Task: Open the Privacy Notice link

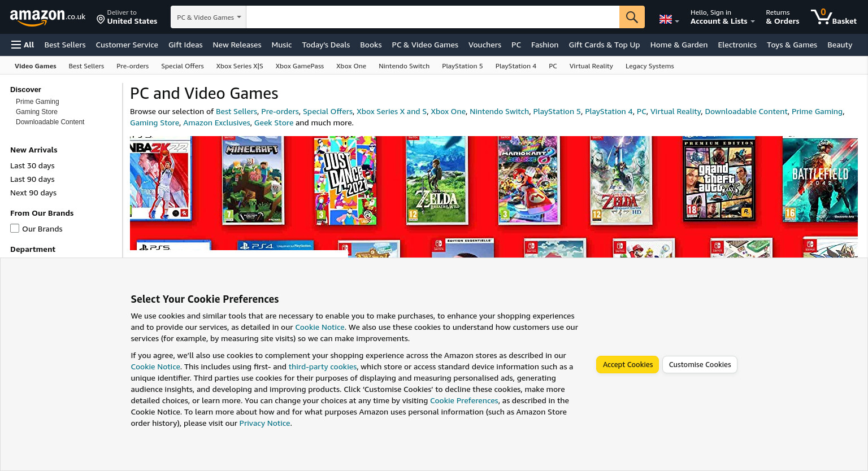Action: tap(264, 423)
